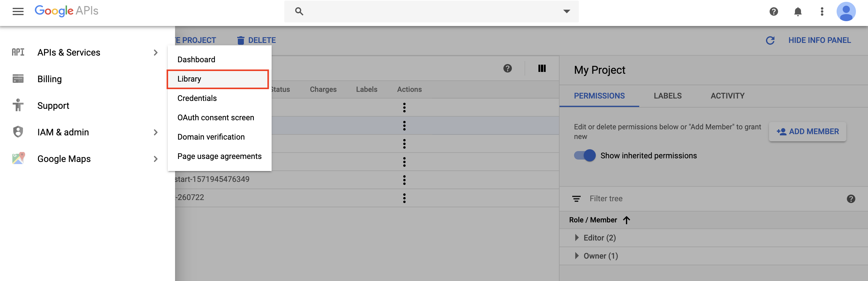The image size is (868, 281).
Task: Open actions menu for the -260722 row
Action: [x=404, y=198]
